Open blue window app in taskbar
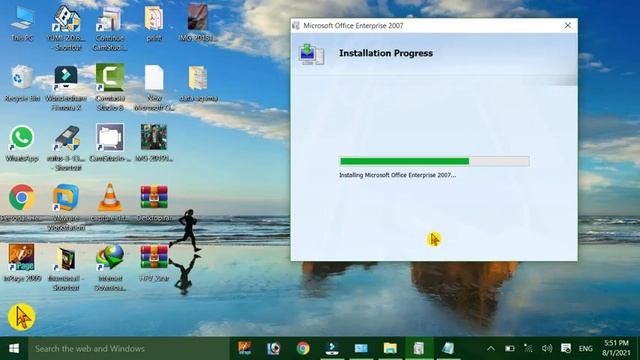The height and width of the screenshot is (360, 640). [x=361, y=348]
